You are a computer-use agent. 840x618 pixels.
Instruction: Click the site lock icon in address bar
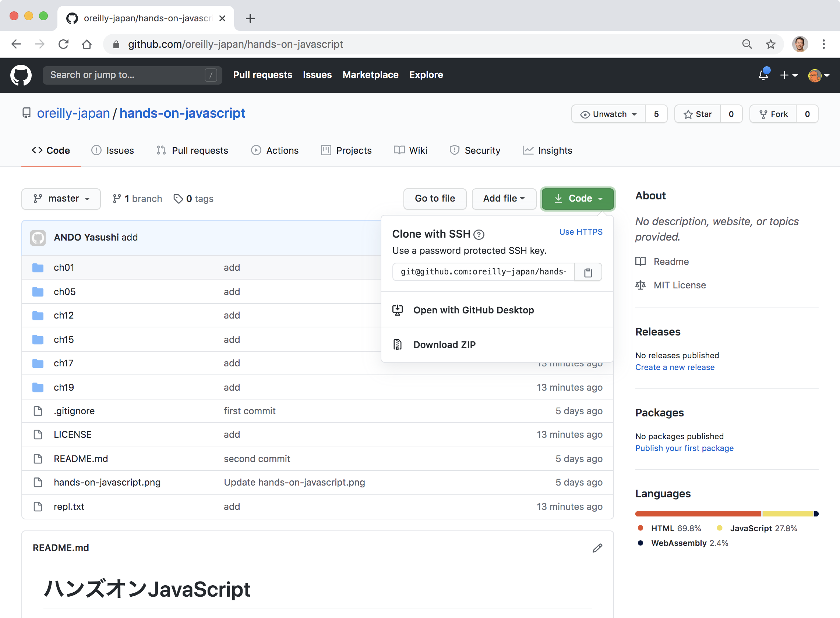pos(116,45)
